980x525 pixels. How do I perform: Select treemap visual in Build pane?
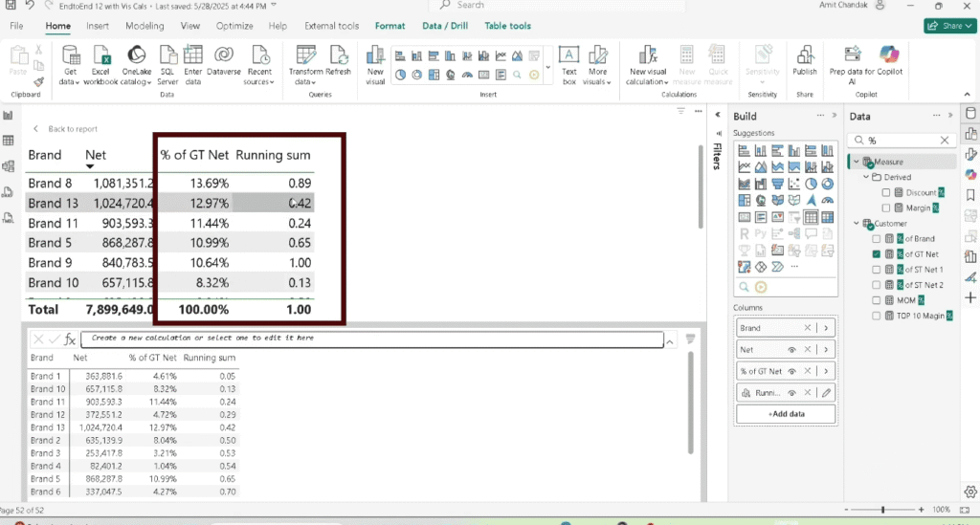tap(744, 201)
